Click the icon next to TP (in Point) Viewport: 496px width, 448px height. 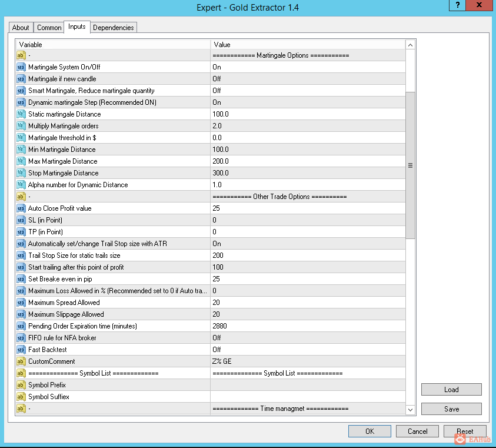coord(21,232)
